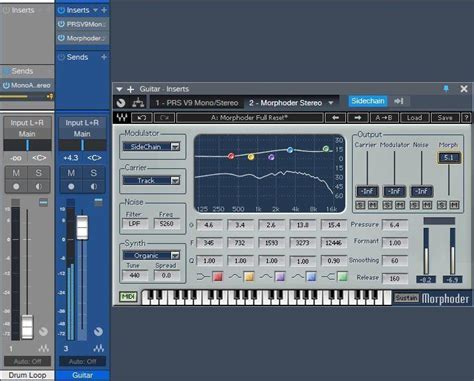Toggle the Sidechain button
Image resolution: width=474 pixels, height=381 pixels.
pos(368,101)
